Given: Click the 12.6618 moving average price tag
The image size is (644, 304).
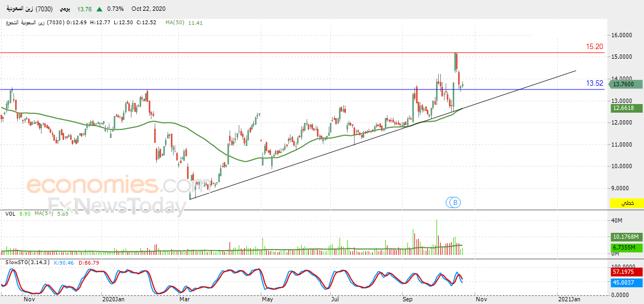Looking at the screenshot, I should tap(626, 108).
